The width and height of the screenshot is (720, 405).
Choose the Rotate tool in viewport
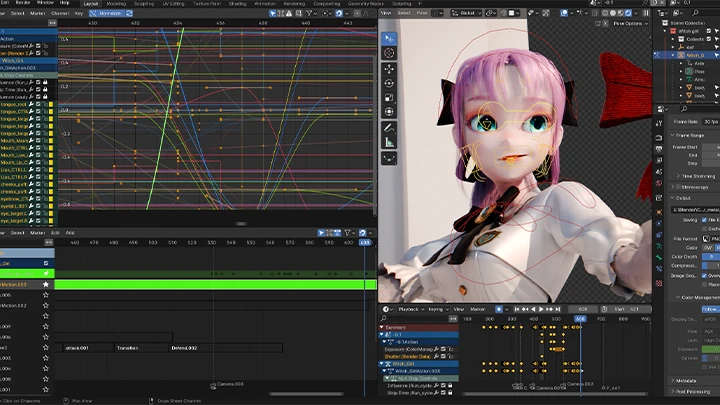(389, 83)
